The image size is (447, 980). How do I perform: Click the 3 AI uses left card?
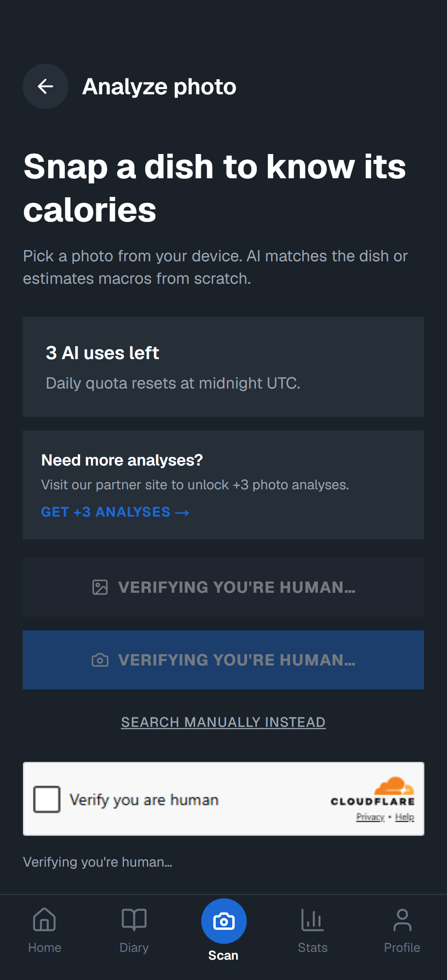tap(223, 367)
